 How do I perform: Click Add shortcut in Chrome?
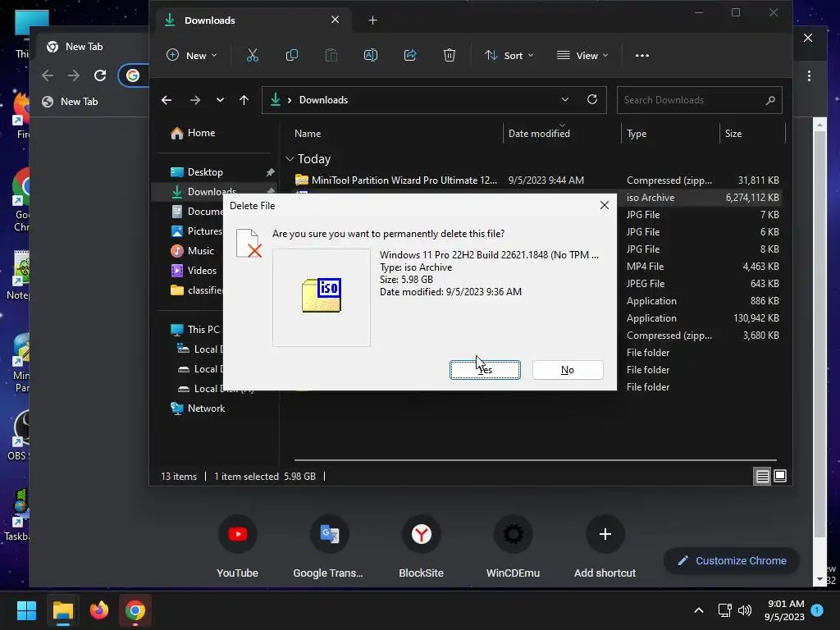(x=605, y=546)
